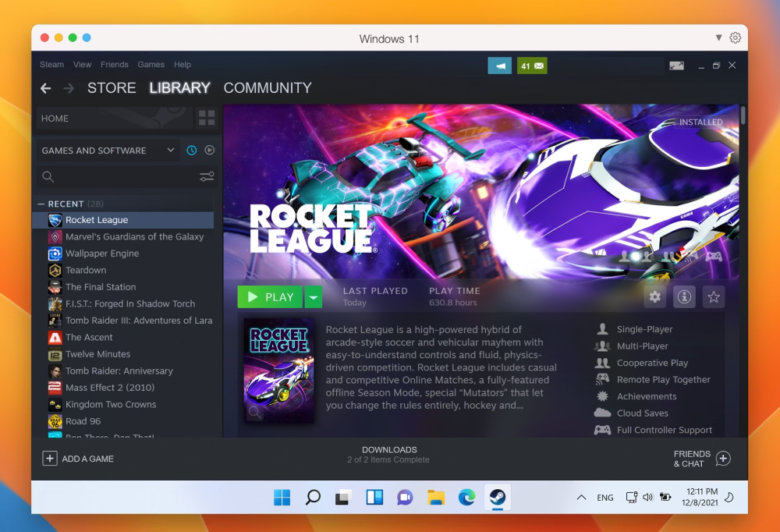Screen dimensions: 780x532
Task: Toggle sort by recent activity clock icon
Action: [192, 150]
